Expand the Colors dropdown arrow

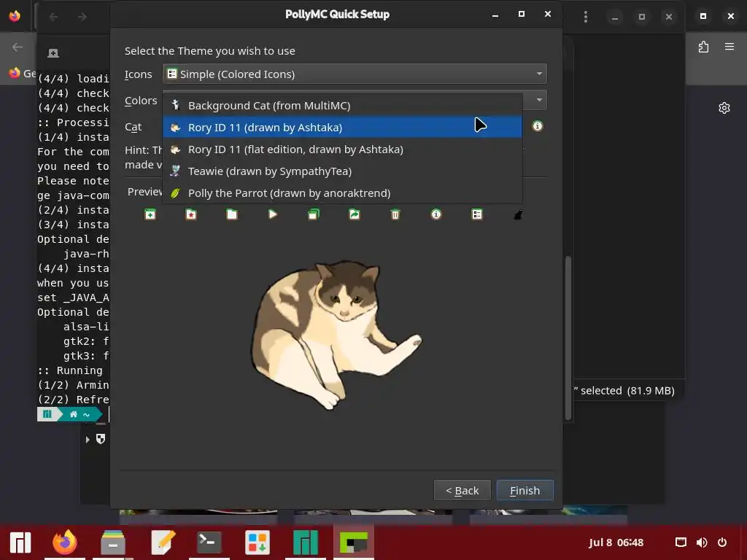(539, 100)
